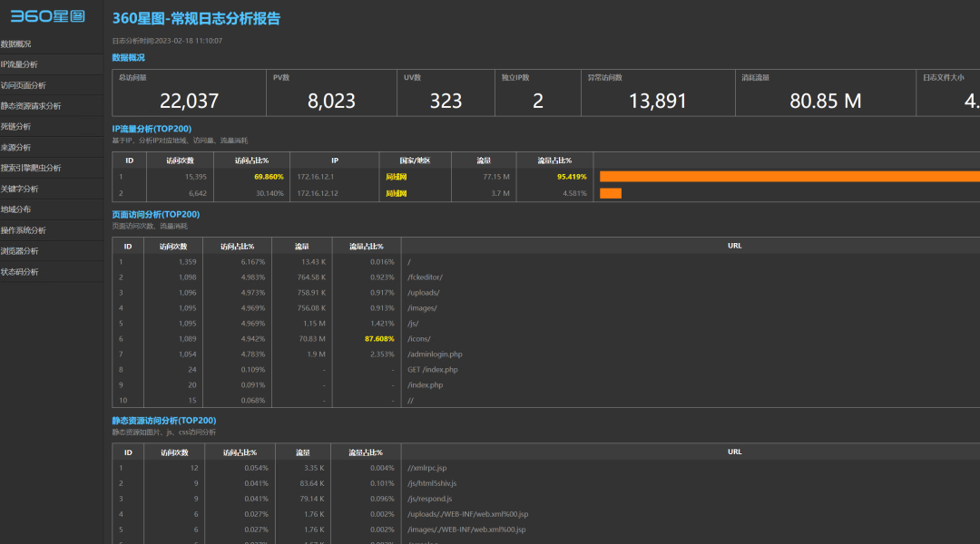Click consumed traffic value 80.85 M
Image resolution: width=980 pixels, height=544 pixels.
(x=826, y=101)
